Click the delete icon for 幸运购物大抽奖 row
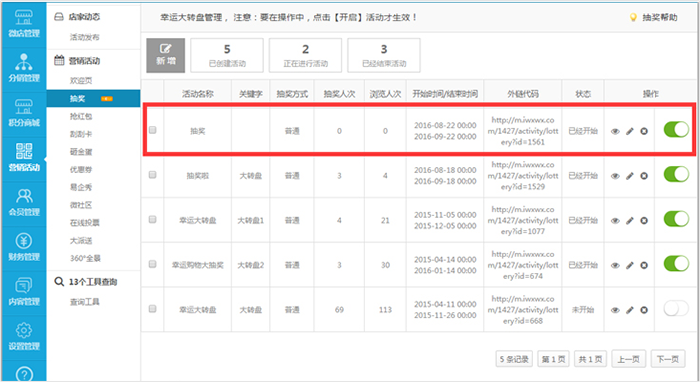The width and height of the screenshot is (700, 382). [644, 265]
